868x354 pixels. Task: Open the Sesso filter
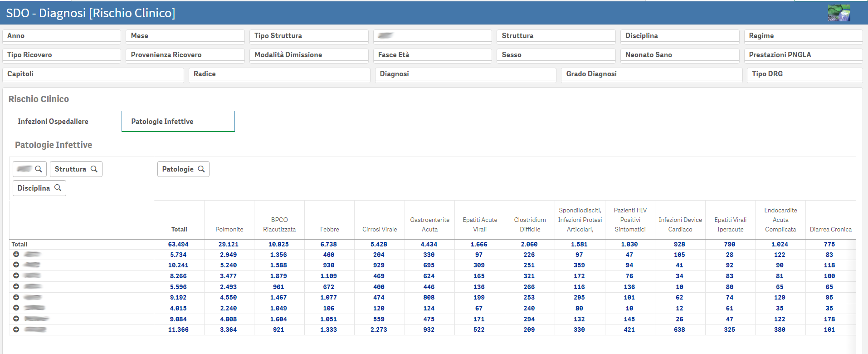click(556, 55)
